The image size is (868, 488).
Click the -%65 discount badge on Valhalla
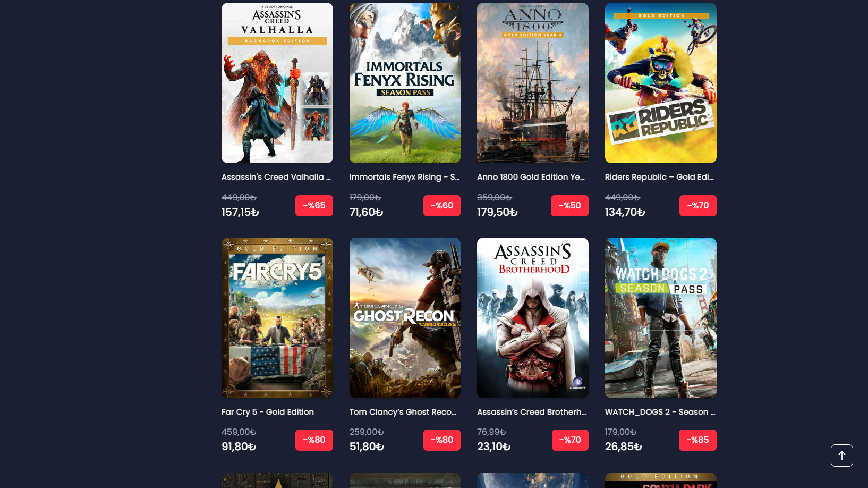(x=314, y=206)
